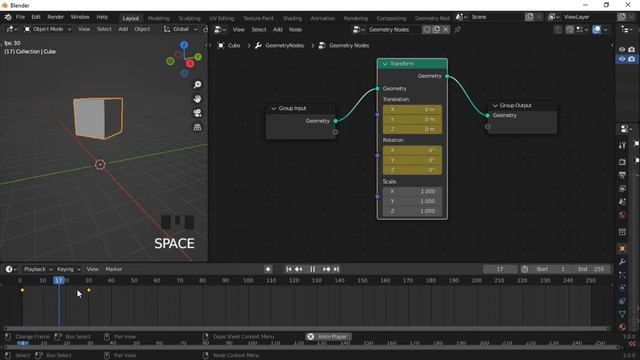Open the World properties tab

[622, 215]
